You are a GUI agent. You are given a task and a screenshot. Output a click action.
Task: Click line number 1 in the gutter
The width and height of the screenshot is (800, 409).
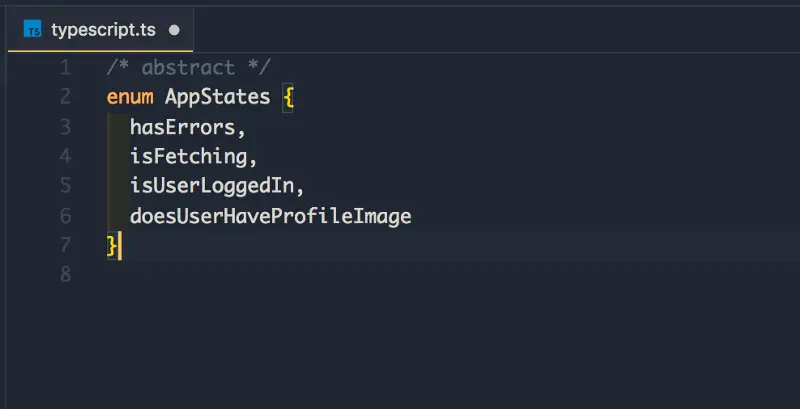point(66,68)
